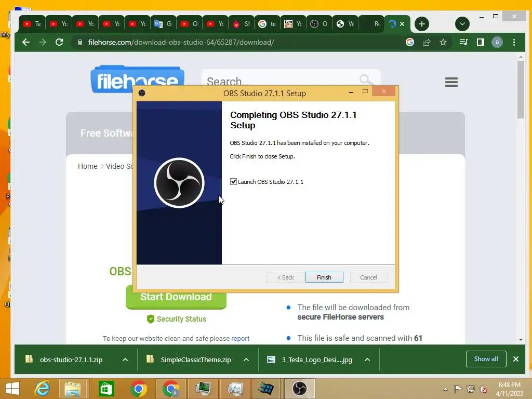This screenshot has height=399, width=532.
Task: Click the page's vertical scrollbar thumb
Action: (x=521, y=90)
